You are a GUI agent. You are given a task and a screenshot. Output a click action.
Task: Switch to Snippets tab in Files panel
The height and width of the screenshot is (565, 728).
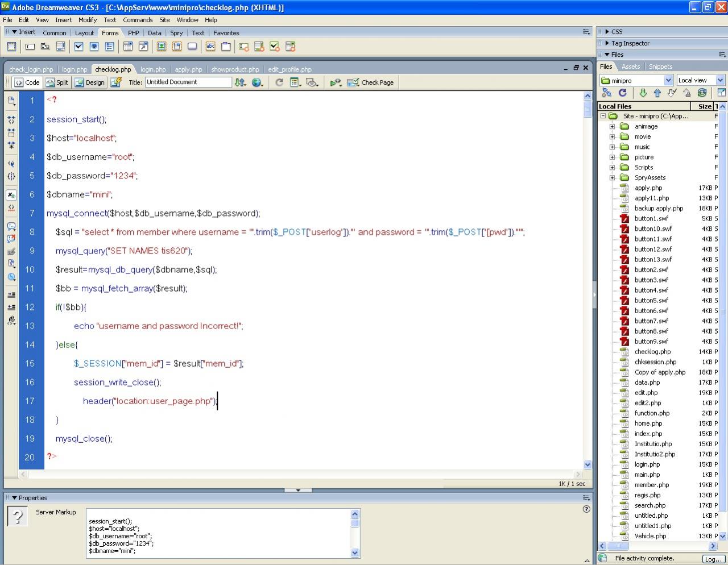coord(660,67)
